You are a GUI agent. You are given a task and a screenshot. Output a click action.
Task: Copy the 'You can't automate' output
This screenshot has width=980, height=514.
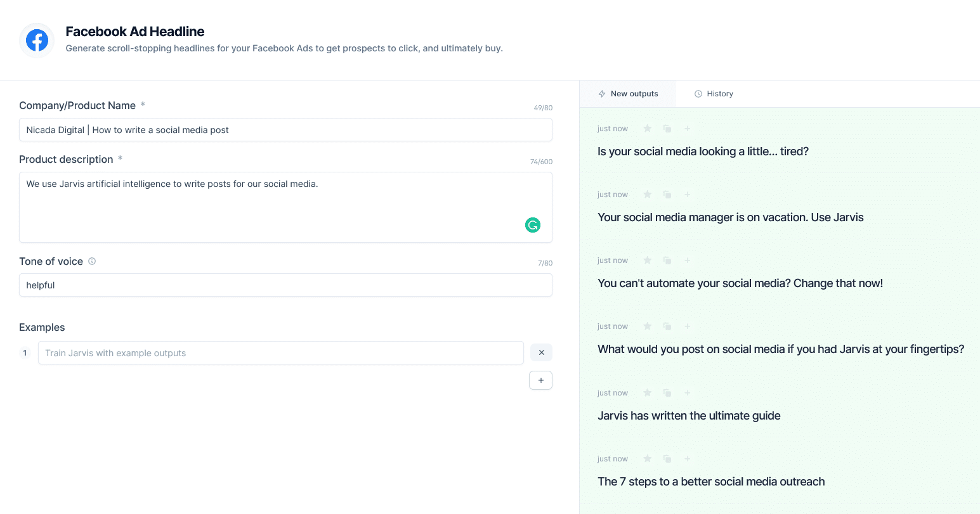click(667, 260)
